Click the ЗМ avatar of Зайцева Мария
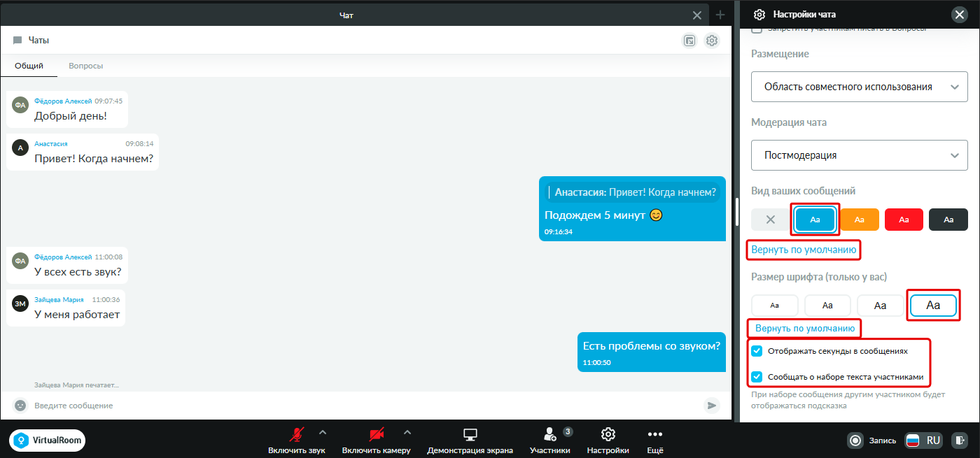Image resolution: width=980 pixels, height=458 pixels. pyautogui.click(x=20, y=303)
